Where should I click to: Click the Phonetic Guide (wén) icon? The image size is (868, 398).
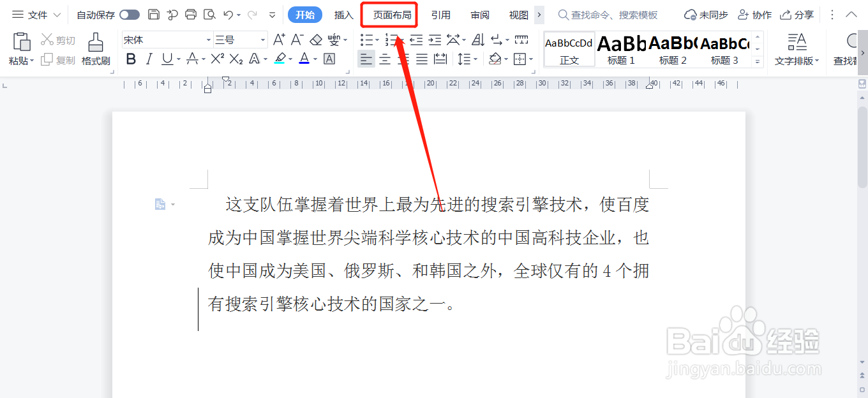point(334,40)
